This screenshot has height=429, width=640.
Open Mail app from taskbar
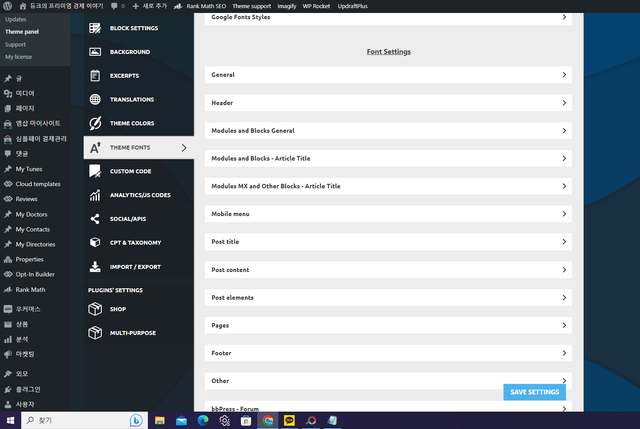pos(181,420)
